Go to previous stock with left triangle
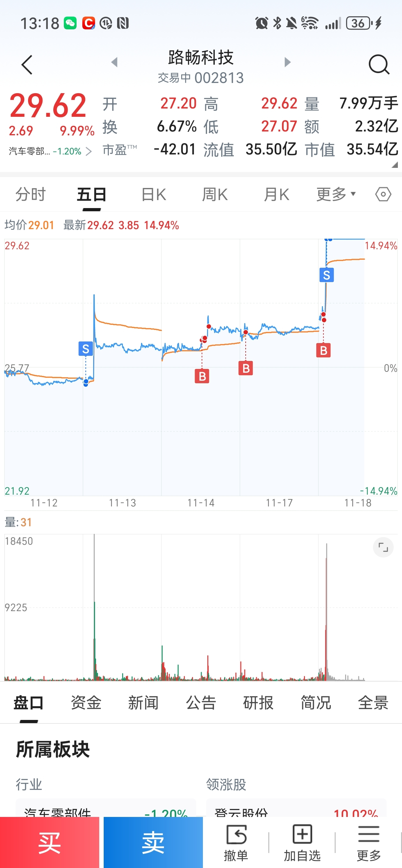The image size is (402, 868). pos(115,62)
